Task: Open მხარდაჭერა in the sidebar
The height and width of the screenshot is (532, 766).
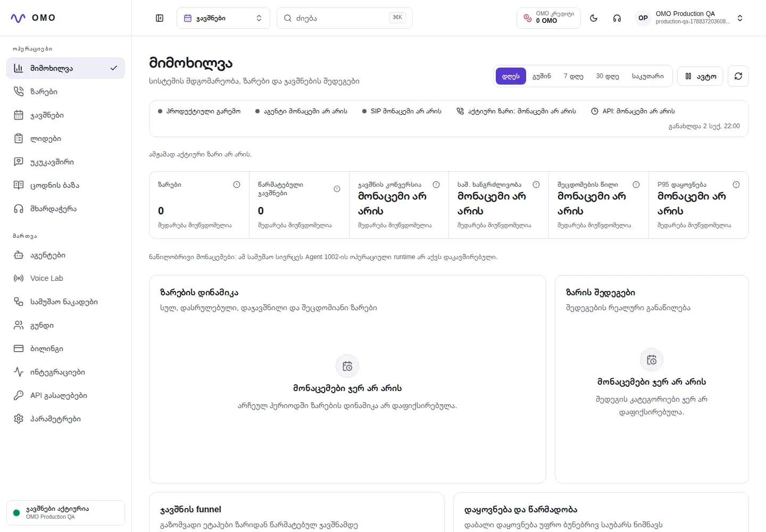Action: [x=66, y=209]
